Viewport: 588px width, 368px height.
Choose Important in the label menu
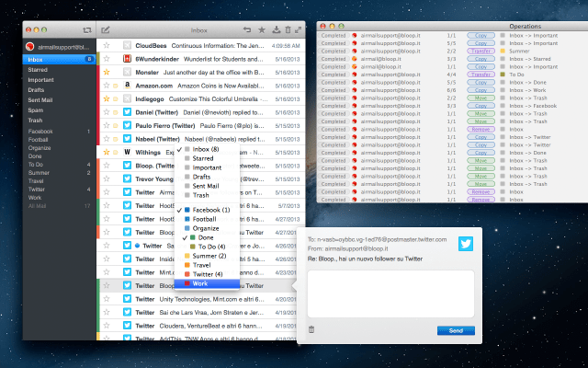click(207, 167)
